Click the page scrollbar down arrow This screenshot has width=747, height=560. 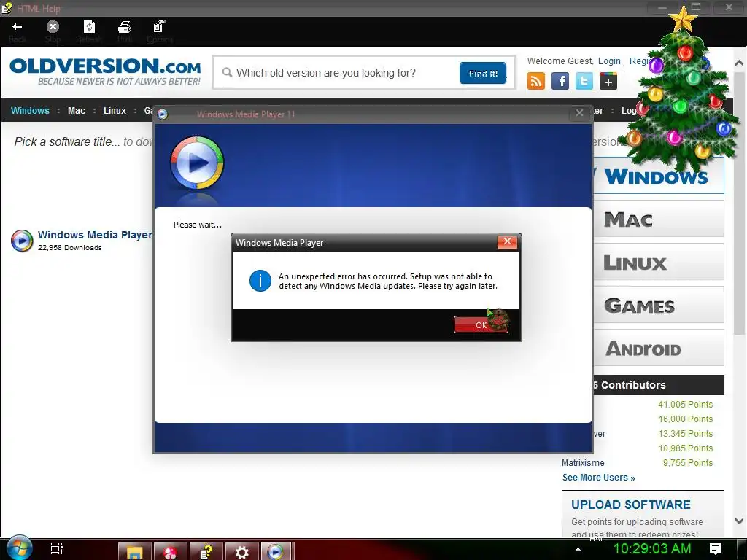tap(739, 521)
